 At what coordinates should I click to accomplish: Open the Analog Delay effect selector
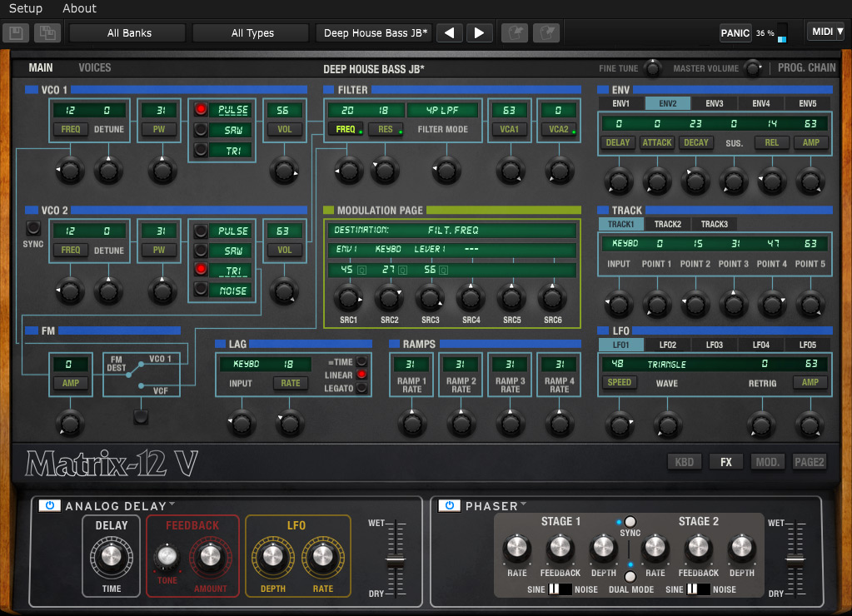120,506
